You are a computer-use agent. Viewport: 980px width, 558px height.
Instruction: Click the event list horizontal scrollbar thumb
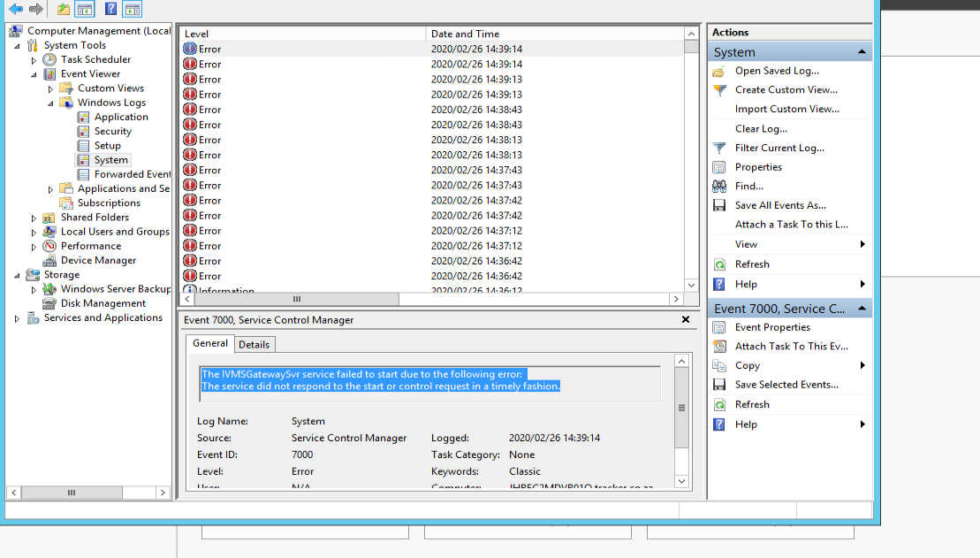click(296, 299)
